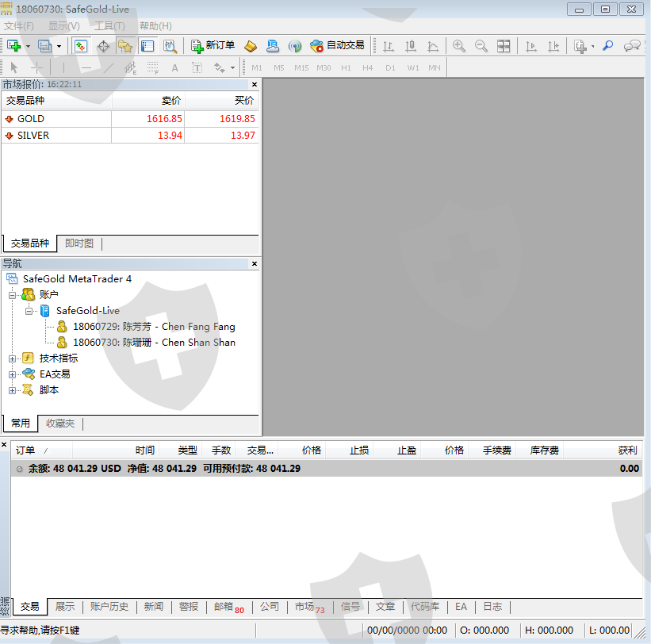
Task: Expand the 技术指标 indicators node
Action: click(x=13, y=358)
